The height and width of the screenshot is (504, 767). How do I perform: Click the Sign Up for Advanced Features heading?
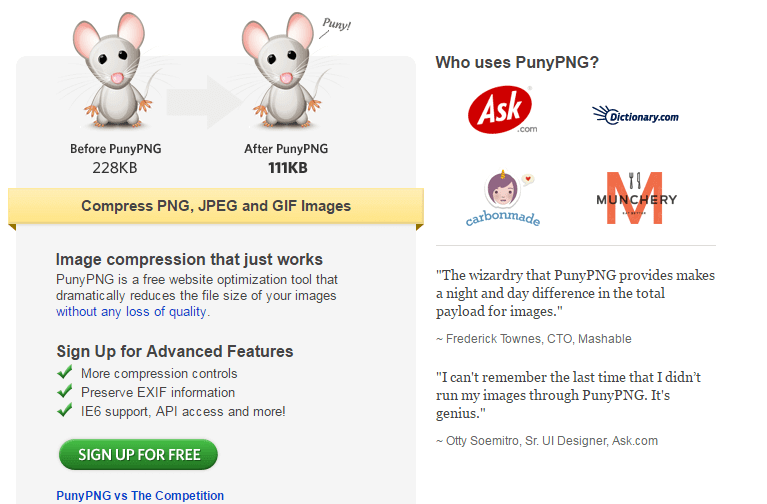click(175, 352)
